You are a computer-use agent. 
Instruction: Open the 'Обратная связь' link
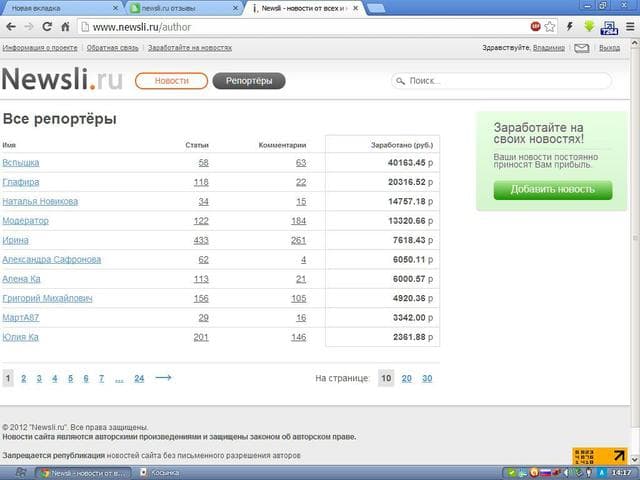[112, 48]
